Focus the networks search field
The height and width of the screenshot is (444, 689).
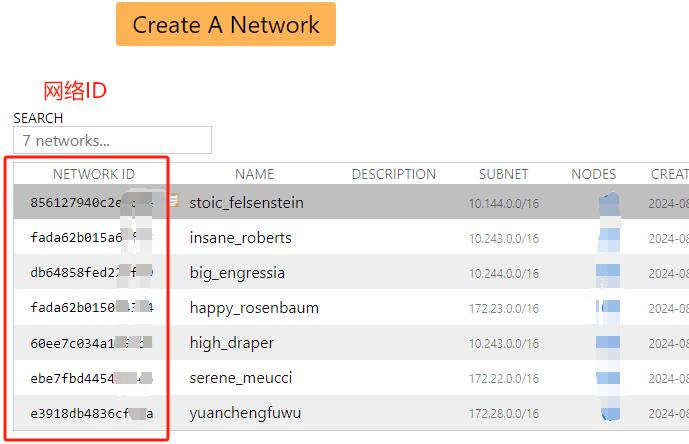[x=112, y=140]
